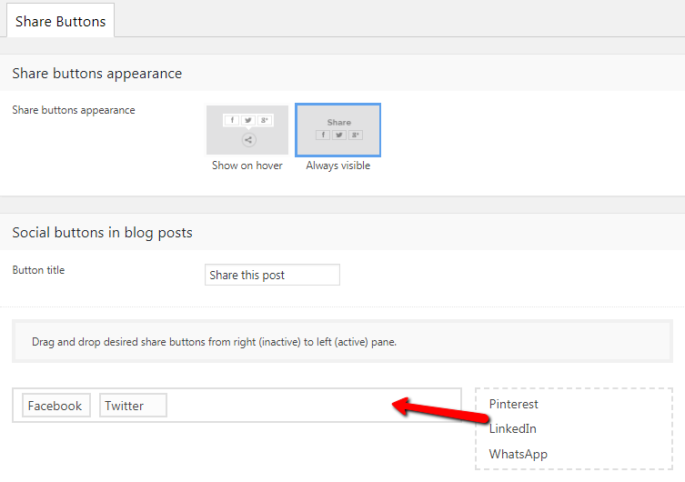
Task: Click the Google Plus icon in the Always visible preview
Action: click(355, 135)
